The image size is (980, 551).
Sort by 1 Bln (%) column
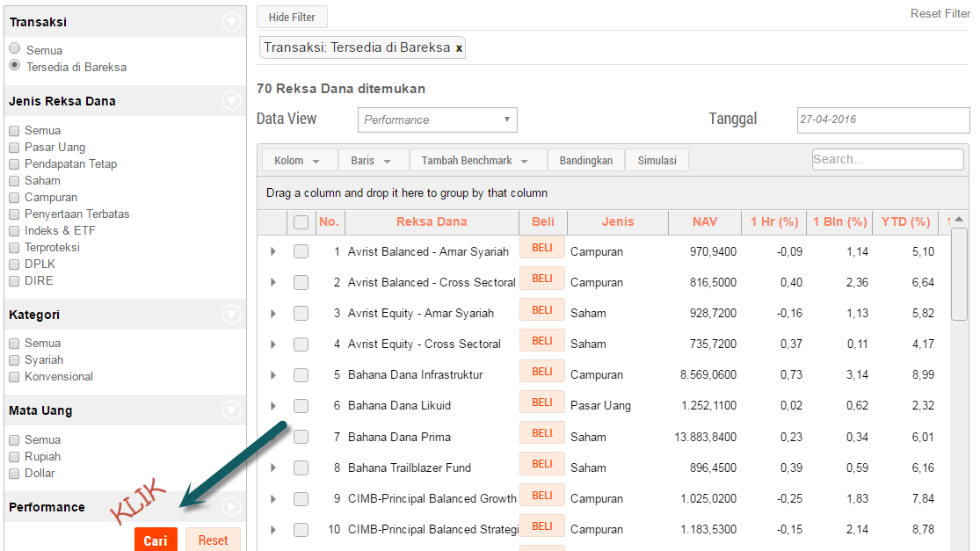click(x=840, y=221)
